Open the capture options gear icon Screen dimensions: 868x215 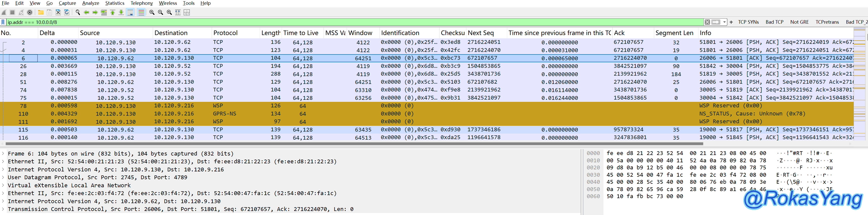click(30, 12)
